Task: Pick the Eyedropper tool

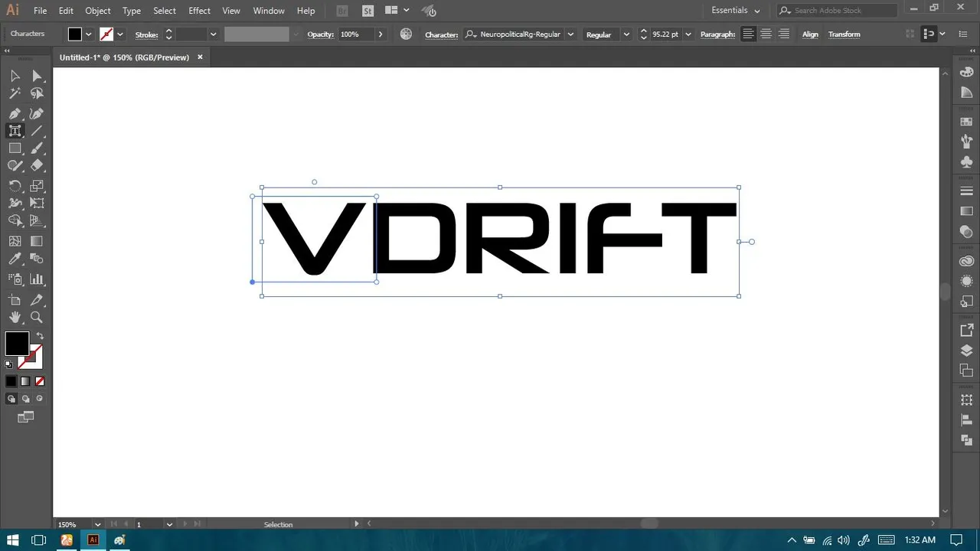Action: (x=15, y=259)
